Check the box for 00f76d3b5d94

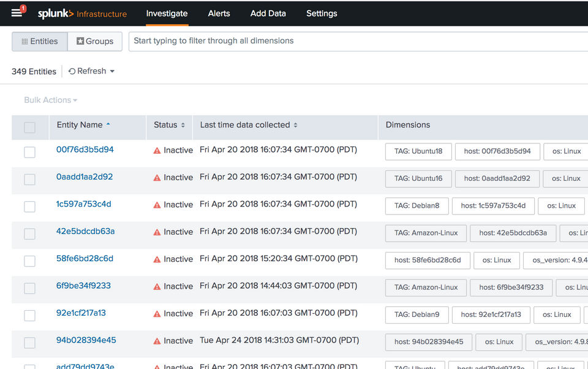coord(29,152)
